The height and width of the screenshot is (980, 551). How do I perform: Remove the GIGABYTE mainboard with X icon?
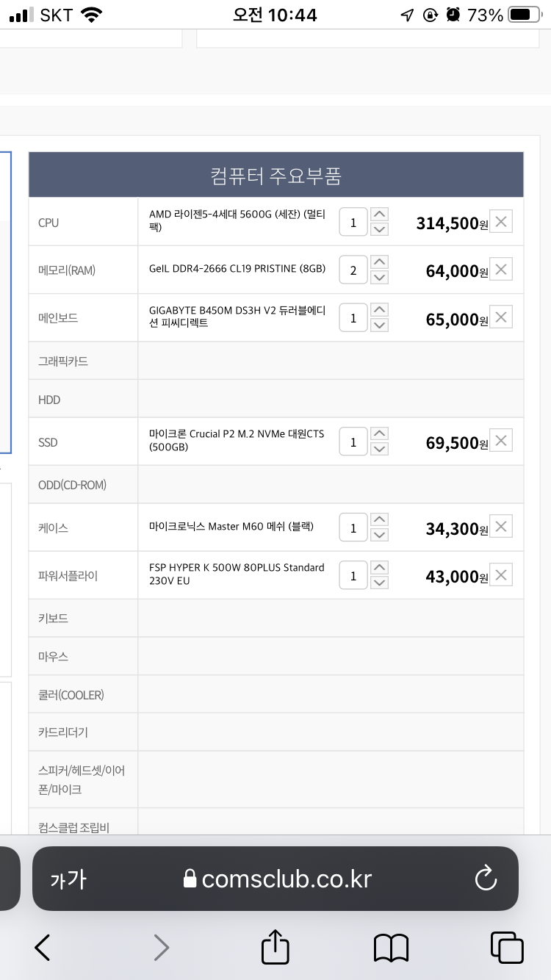pyautogui.click(x=501, y=317)
